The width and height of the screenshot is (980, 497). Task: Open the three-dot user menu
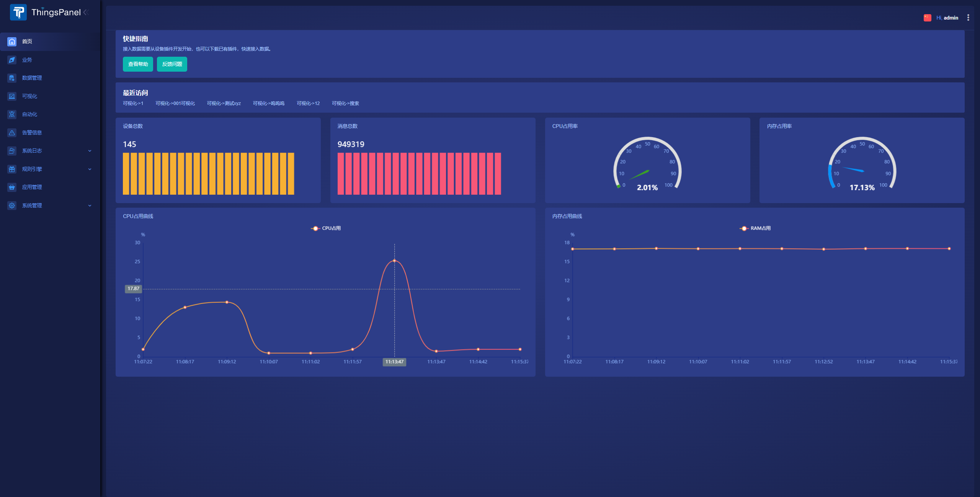[968, 18]
